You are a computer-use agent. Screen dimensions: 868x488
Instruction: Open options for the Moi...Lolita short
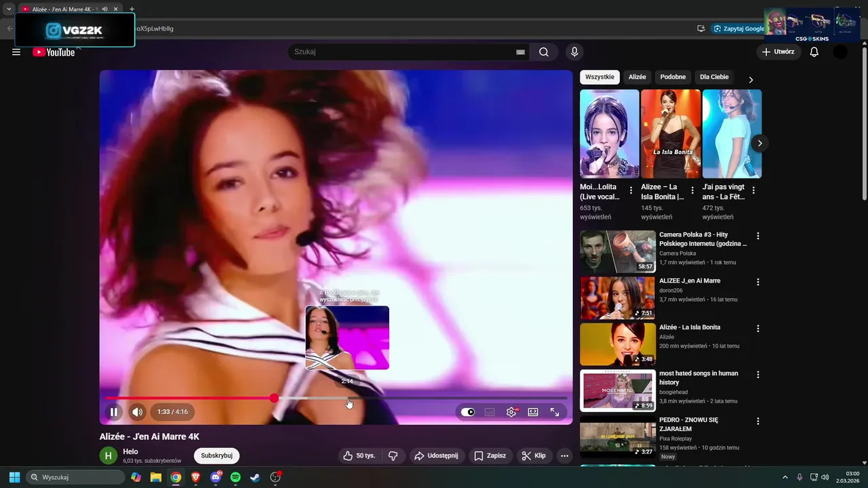(x=631, y=190)
